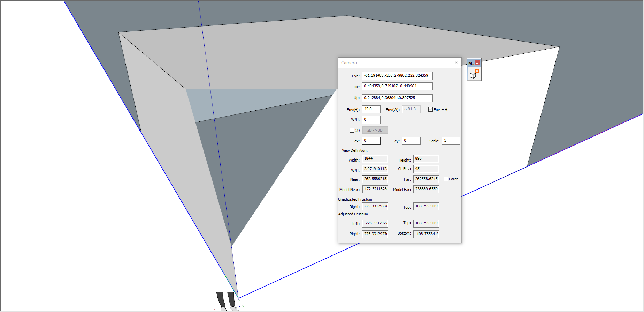Close the small floating 'M..' toolbar
The width and height of the screenshot is (644, 312).
tap(477, 63)
